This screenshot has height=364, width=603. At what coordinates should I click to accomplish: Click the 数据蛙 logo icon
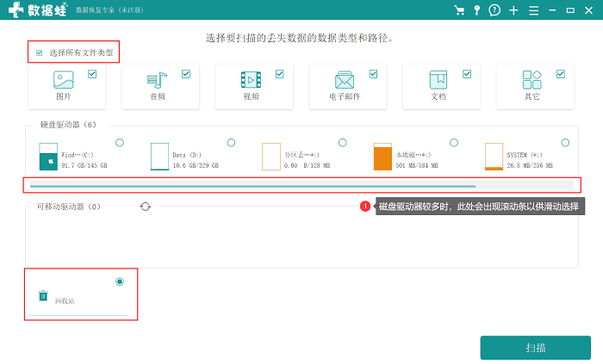[x=16, y=9]
